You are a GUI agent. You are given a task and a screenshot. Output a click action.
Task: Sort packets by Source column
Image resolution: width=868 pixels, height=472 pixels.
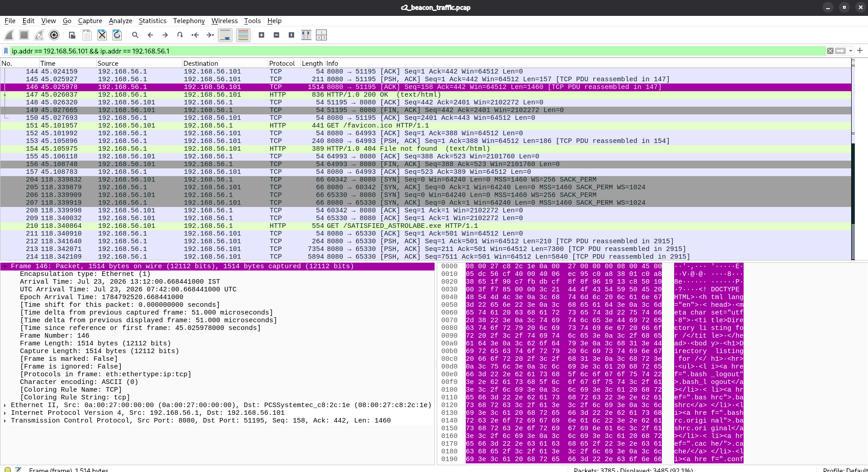139,64
